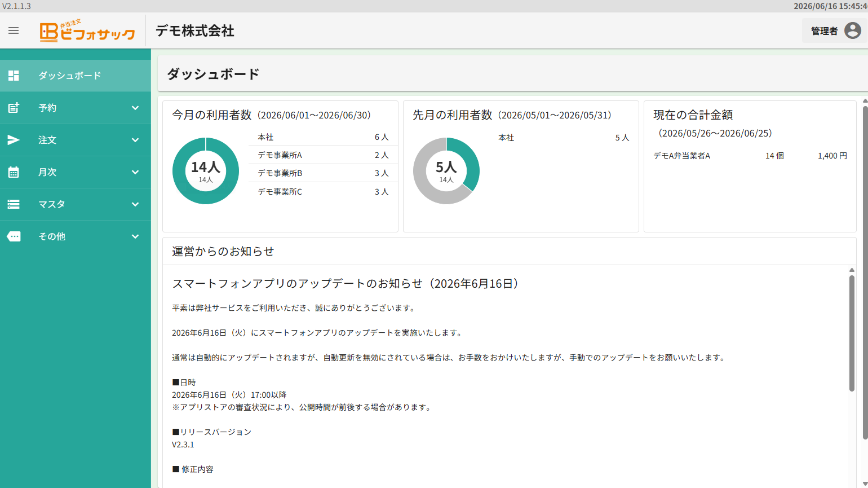Click the main page scroll-down arrow
Screen dimensions: 868x488
coord(865,483)
